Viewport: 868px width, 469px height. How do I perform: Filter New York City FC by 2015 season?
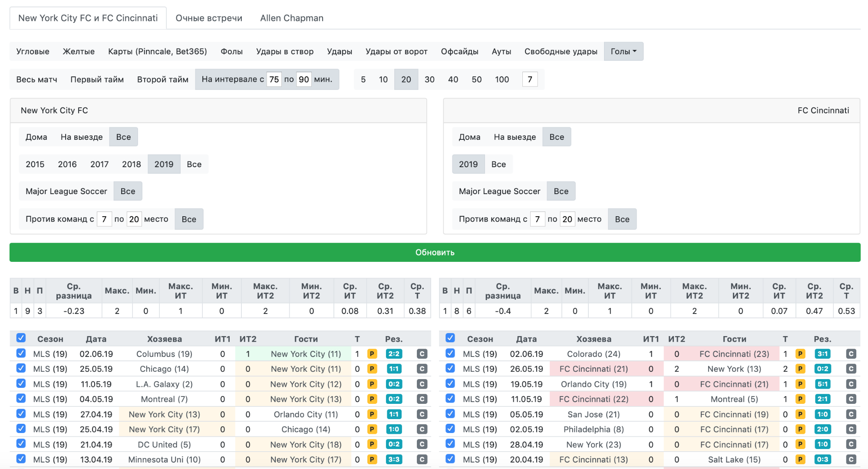click(35, 164)
